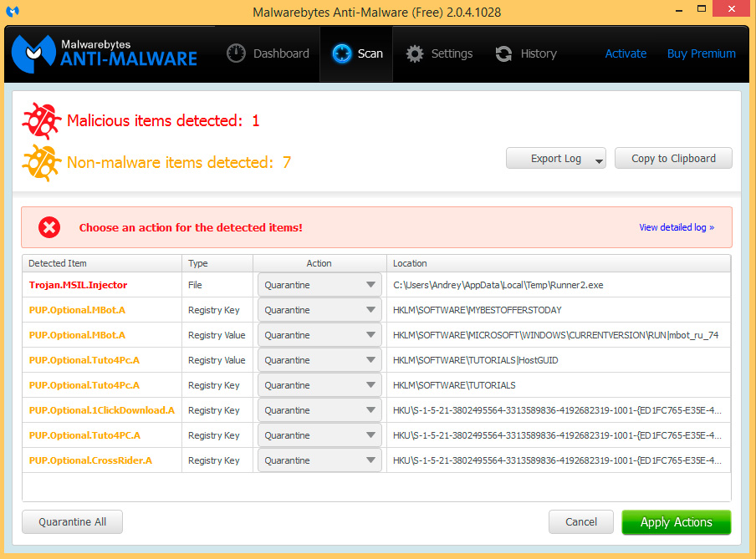Click 'Choose an action for the detected items!'
The width and height of the screenshot is (756, 559).
[191, 227]
